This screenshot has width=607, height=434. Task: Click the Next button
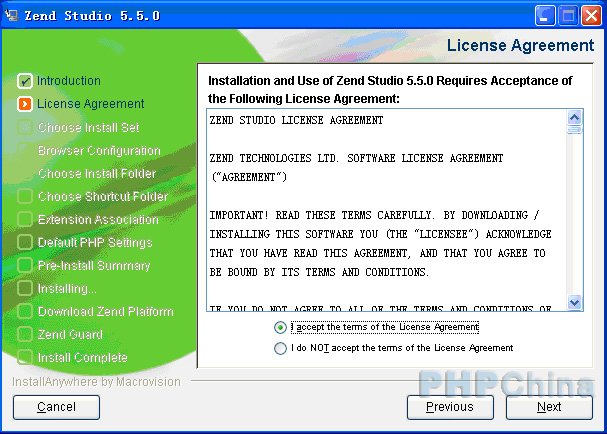click(549, 407)
